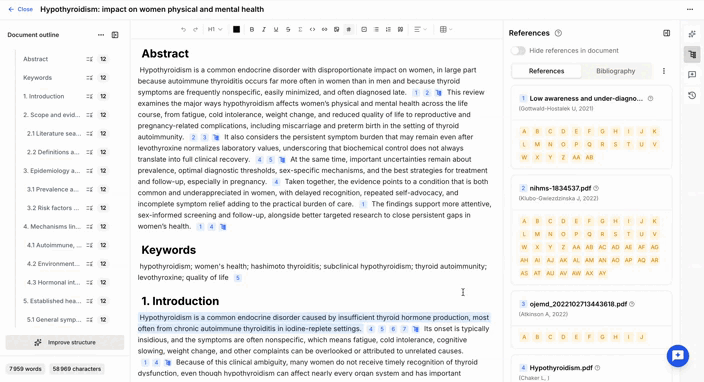The width and height of the screenshot is (704, 382).
Task: Open the comments sidebar panel
Action: [692, 75]
